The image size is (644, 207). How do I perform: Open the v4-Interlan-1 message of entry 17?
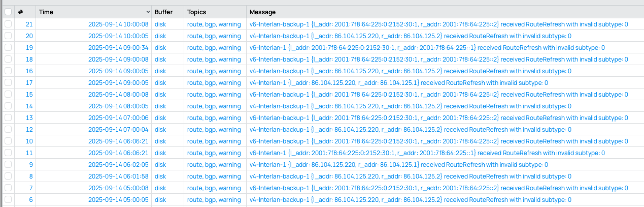(398, 83)
